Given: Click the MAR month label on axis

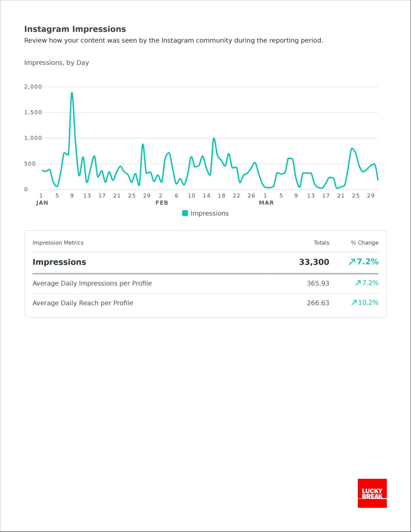Looking at the screenshot, I should pyautogui.click(x=266, y=203).
